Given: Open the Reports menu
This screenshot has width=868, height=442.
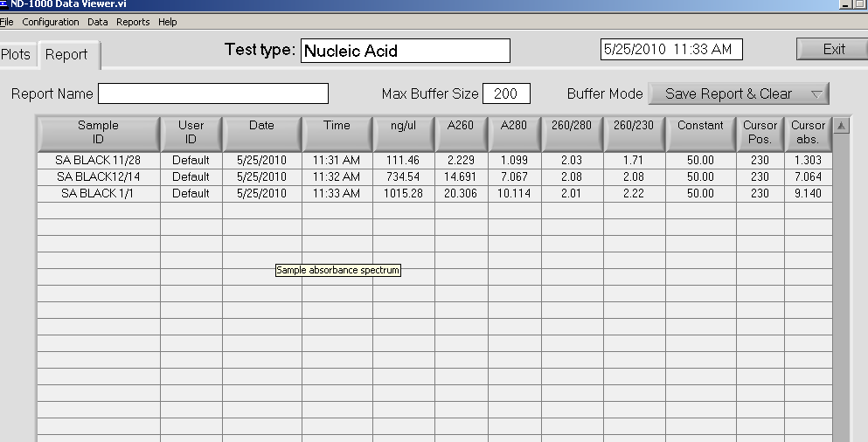Looking at the screenshot, I should click(133, 22).
